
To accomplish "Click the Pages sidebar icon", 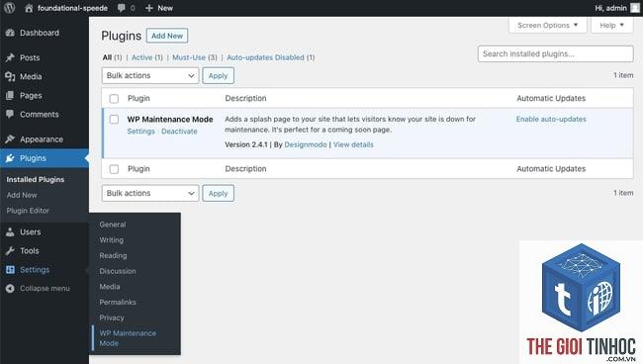I will click(x=10, y=96).
